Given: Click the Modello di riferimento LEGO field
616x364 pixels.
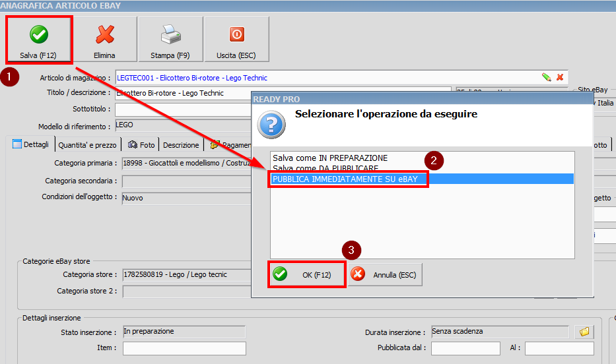Looking at the screenshot, I should [183, 125].
